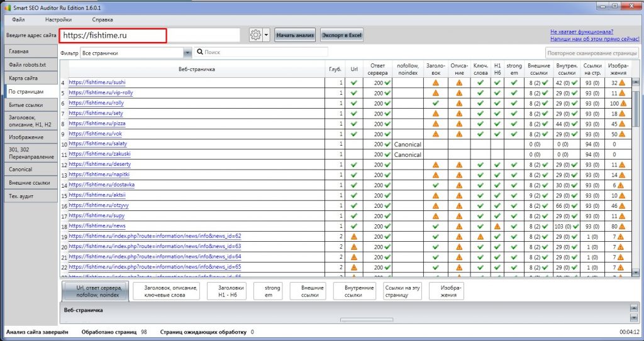Click the application icon in title bar
Image resolution: width=644 pixels, height=341 pixels.
coord(8,8)
